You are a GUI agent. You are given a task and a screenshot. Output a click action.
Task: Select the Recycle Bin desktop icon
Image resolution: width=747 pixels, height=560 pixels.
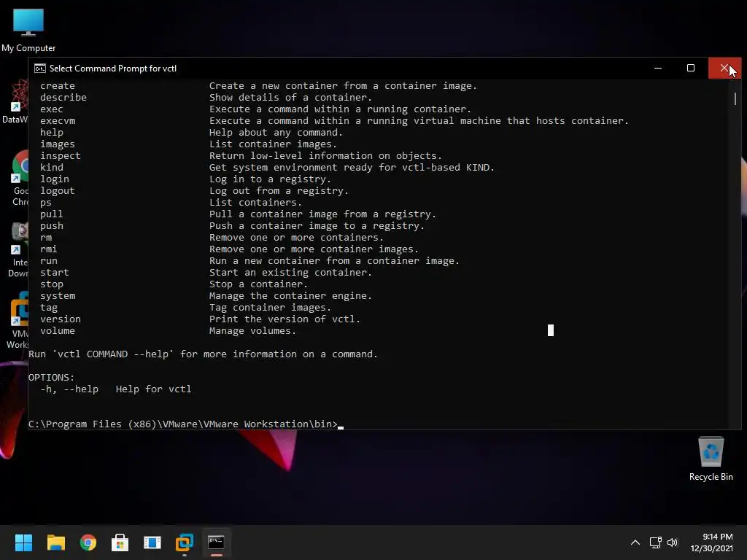[711, 459]
